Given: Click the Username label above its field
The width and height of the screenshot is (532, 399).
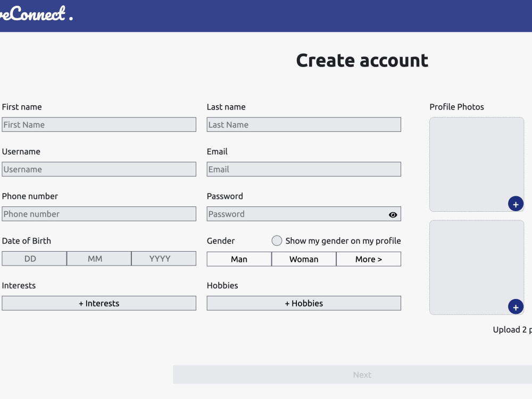Looking at the screenshot, I should (x=21, y=151).
